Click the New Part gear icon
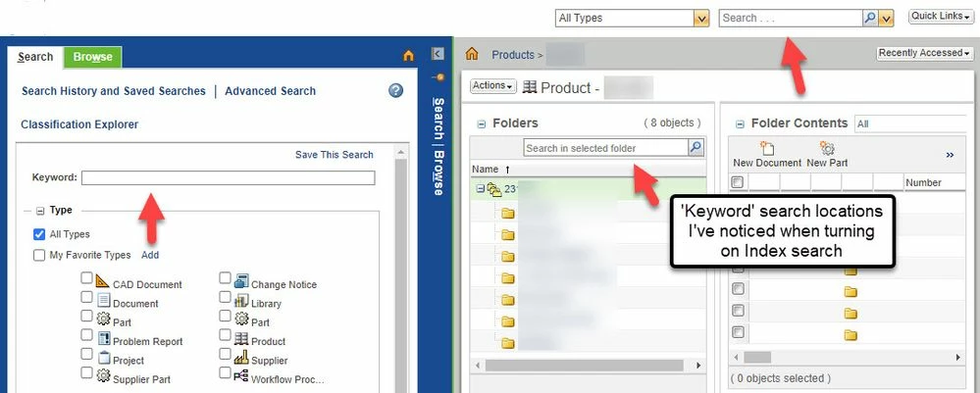 pos(828,149)
